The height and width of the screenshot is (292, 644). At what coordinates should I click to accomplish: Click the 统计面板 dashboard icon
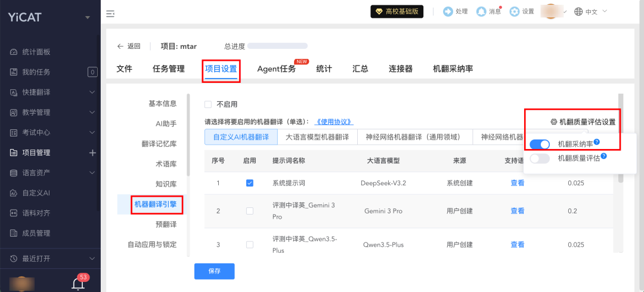click(x=14, y=52)
